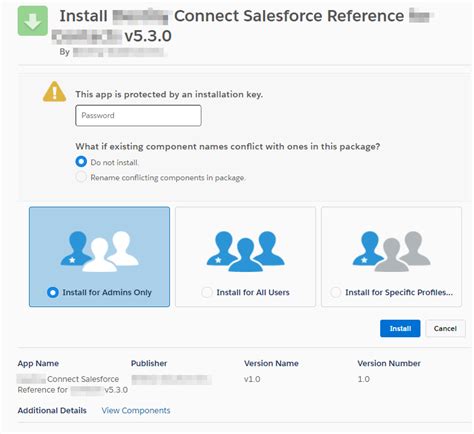
Task: Choose Install for Specific Profiles radio option
Action: [x=335, y=292]
